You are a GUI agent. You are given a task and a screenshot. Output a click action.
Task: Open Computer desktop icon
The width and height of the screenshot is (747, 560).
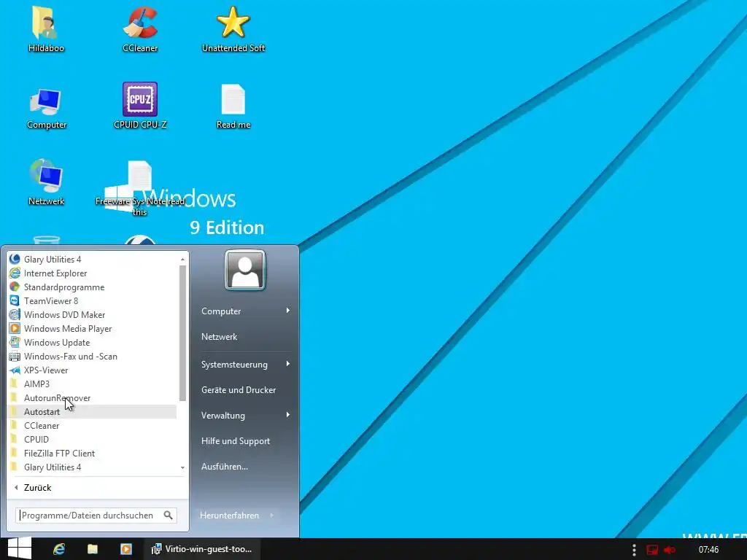point(46,108)
